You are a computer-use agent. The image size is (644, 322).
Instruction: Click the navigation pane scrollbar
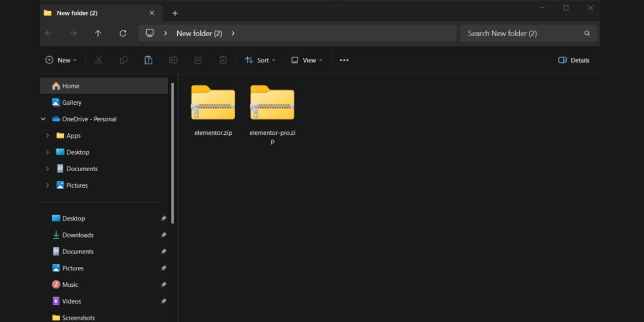(172, 152)
